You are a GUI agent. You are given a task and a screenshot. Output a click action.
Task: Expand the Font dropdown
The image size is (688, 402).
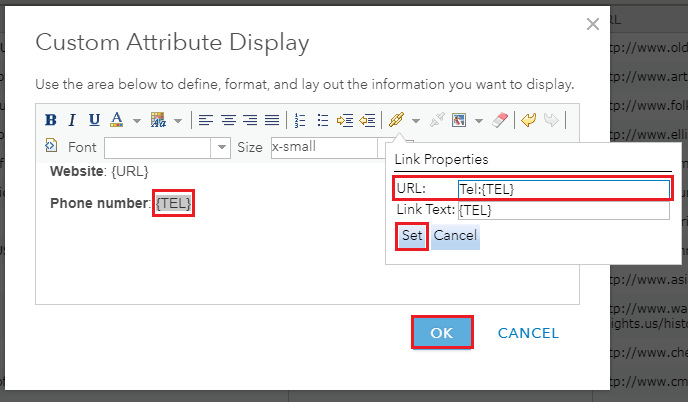point(222,148)
